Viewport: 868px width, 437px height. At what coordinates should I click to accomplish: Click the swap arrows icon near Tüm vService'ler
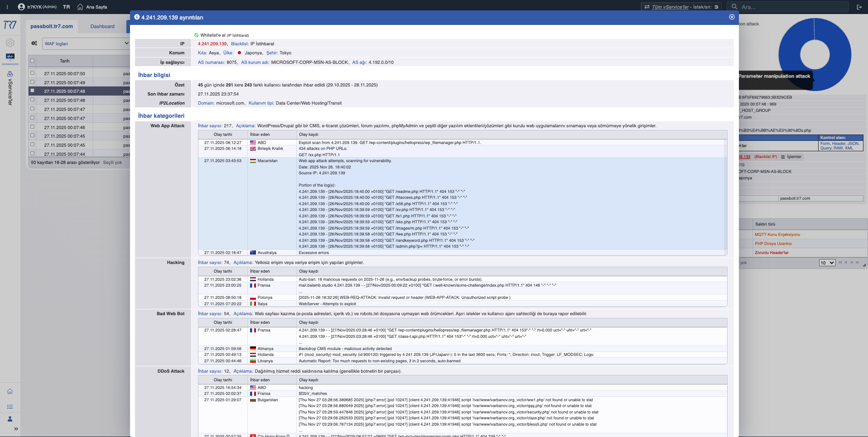click(647, 7)
